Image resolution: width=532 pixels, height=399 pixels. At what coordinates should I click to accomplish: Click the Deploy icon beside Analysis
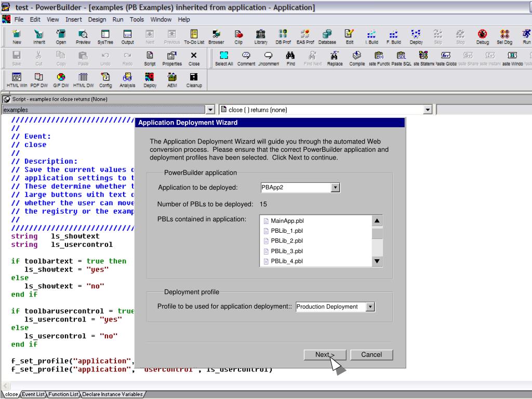(x=150, y=81)
